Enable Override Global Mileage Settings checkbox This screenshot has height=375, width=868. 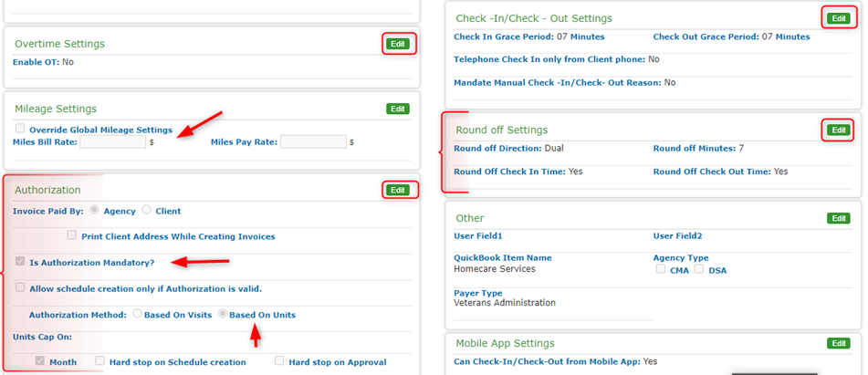pos(20,130)
